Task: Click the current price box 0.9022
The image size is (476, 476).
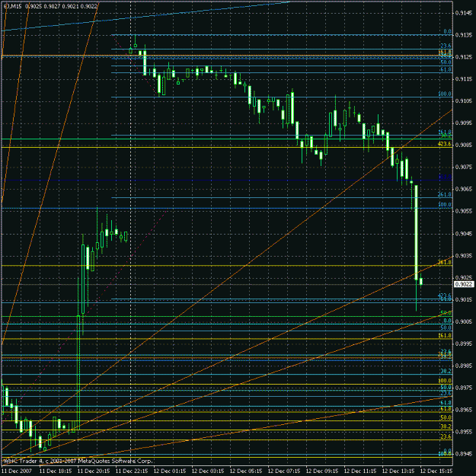Action: [x=464, y=284]
